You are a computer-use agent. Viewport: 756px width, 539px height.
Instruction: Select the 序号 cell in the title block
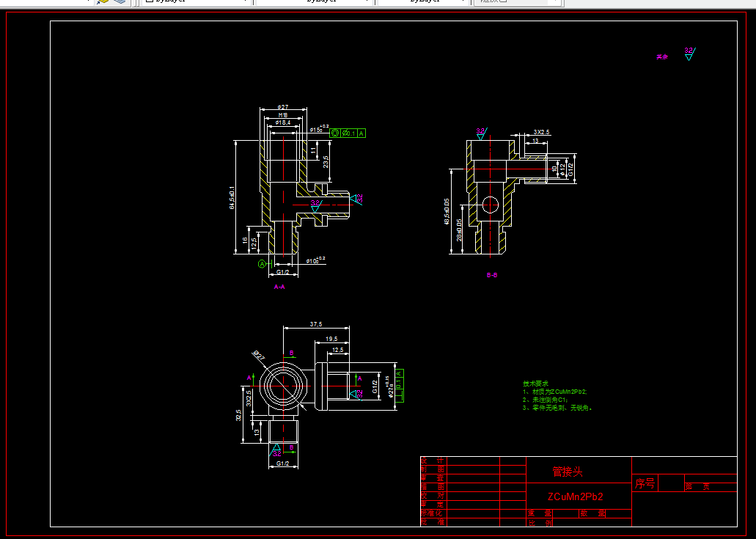click(645, 483)
